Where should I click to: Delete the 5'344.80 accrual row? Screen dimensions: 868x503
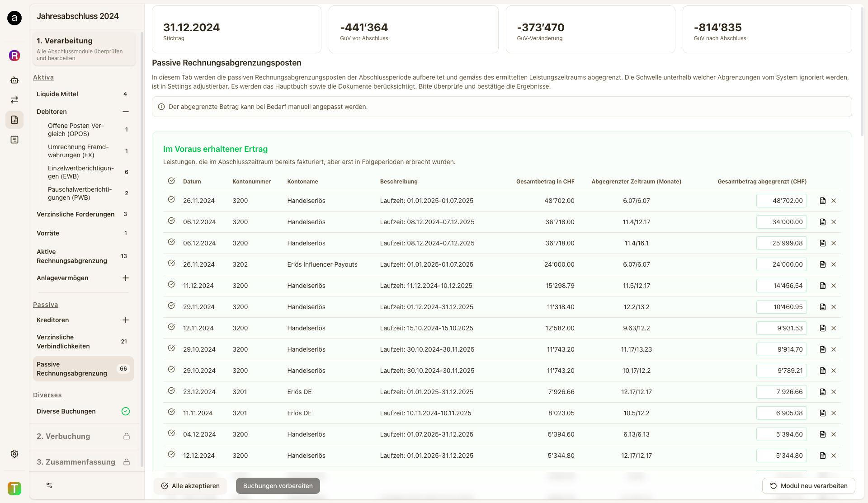coord(834,456)
